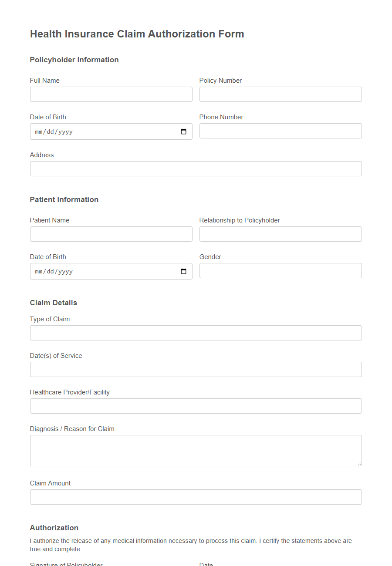Image resolution: width=392 pixels, height=566 pixels.
Task: Open the patient Date of Birth calendar picker
Action: click(x=183, y=271)
